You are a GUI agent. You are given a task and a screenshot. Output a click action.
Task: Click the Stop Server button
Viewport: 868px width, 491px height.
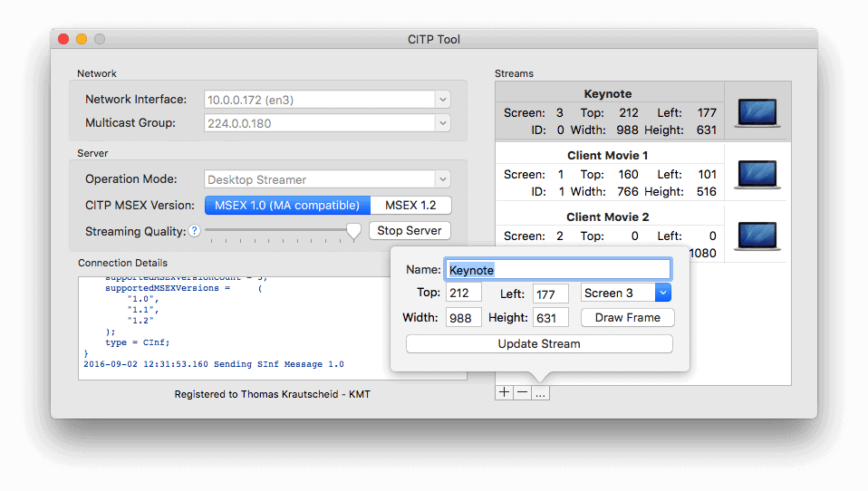(410, 231)
